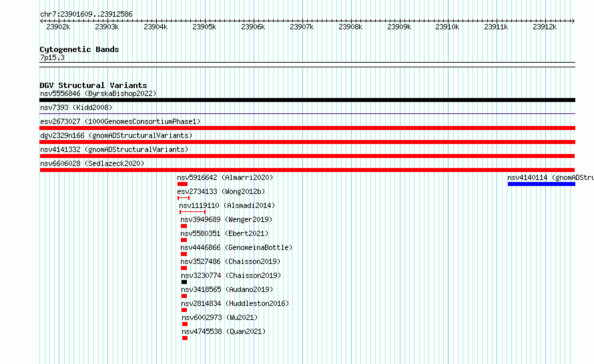Image resolution: width=594 pixels, height=364 pixels.
Task: Click the red nsv4446866 variant block
Action: [x=184, y=254]
